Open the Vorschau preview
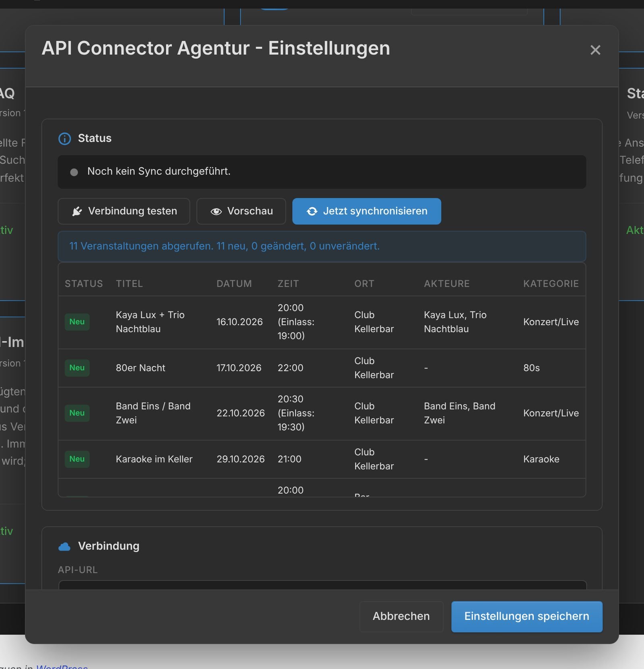 tap(241, 211)
